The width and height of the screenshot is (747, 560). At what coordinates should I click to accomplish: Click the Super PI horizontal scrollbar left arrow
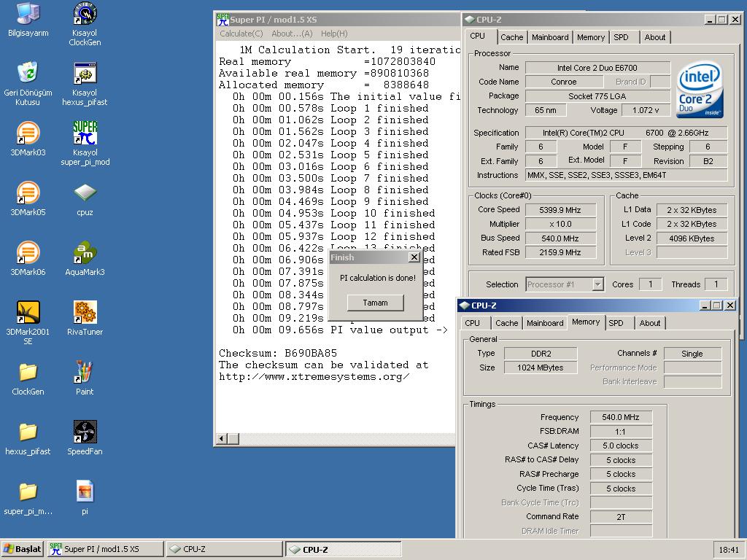click(x=222, y=438)
